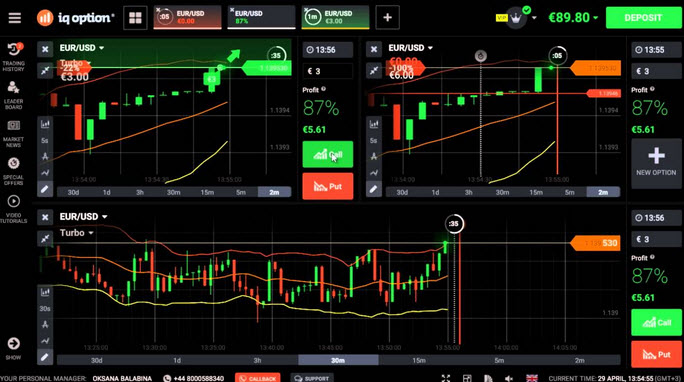This screenshot has width=684, height=382.
Task: Select the pencil drawing tool on bottom chart
Action: [45, 357]
